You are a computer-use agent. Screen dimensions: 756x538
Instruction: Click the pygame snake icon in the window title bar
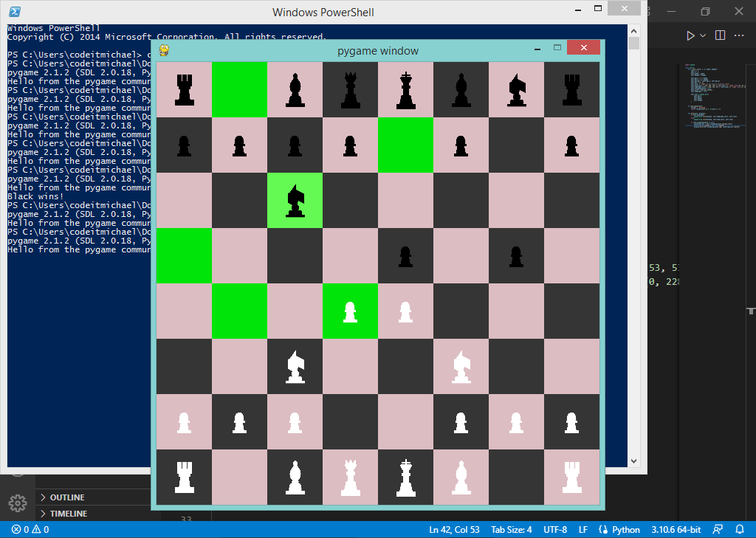162,50
